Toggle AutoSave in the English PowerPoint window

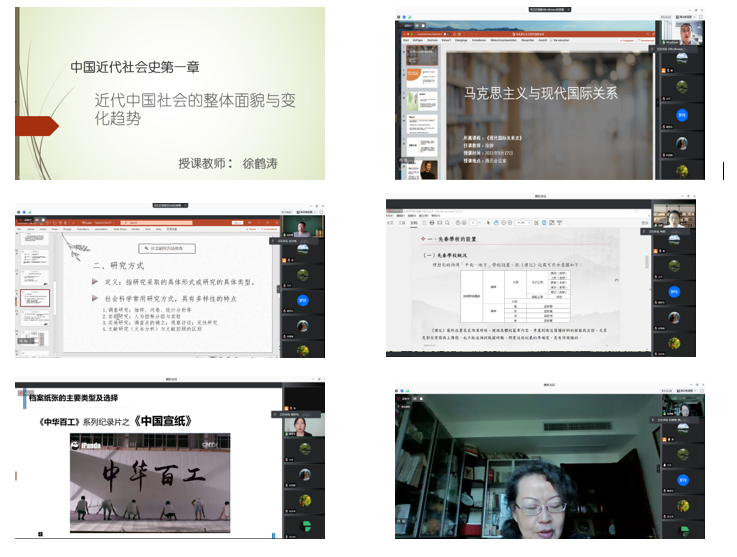click(30, 221)
